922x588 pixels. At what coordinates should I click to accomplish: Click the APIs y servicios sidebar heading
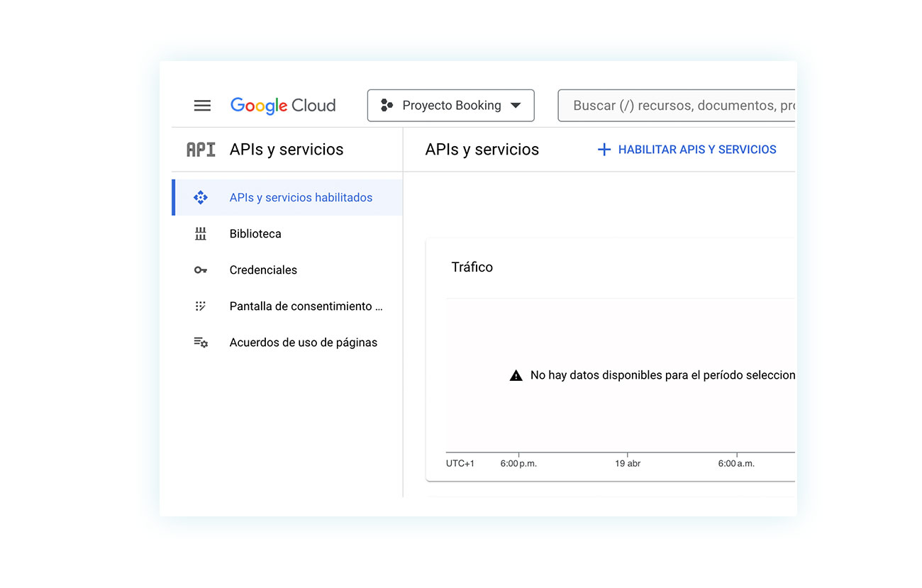point(287,150)
